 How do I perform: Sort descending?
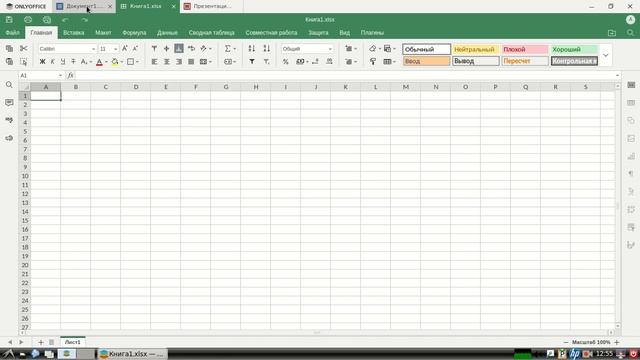pos(267,49)
